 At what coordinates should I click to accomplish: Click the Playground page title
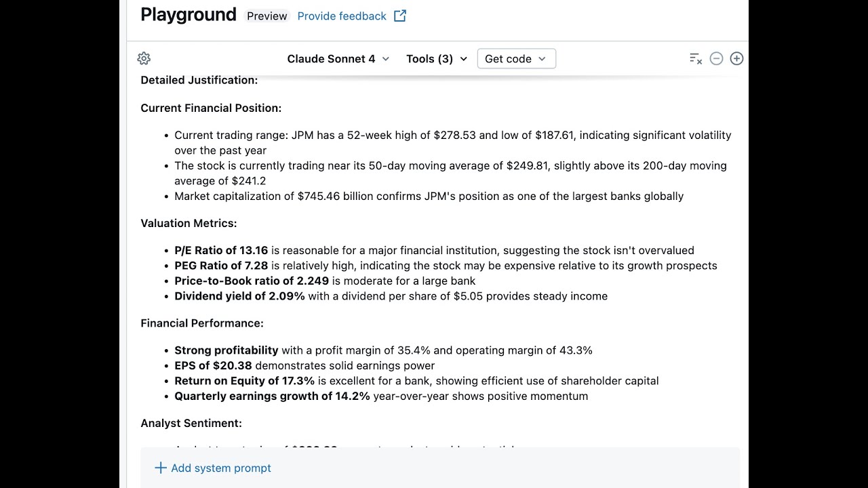coord(189,15)
